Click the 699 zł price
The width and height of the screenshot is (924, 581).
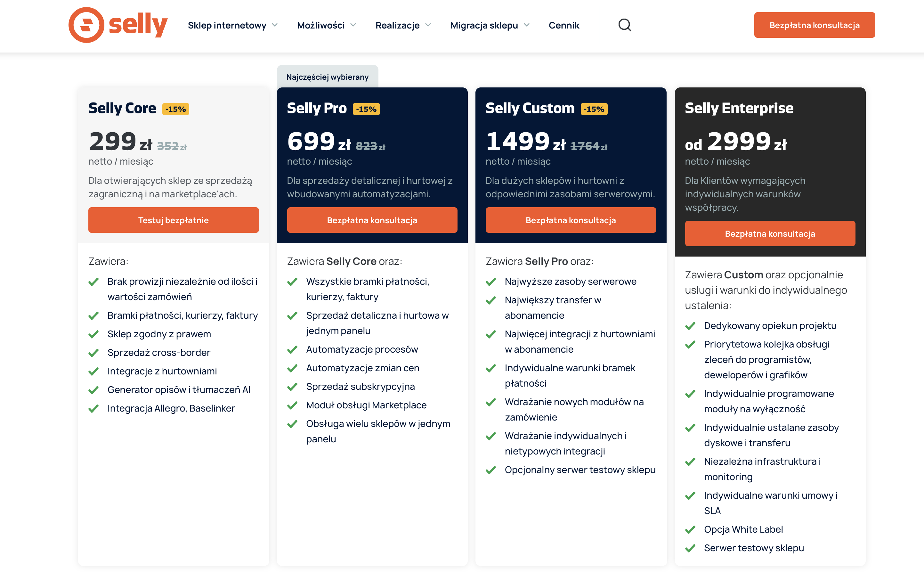(x=319, y=141)
